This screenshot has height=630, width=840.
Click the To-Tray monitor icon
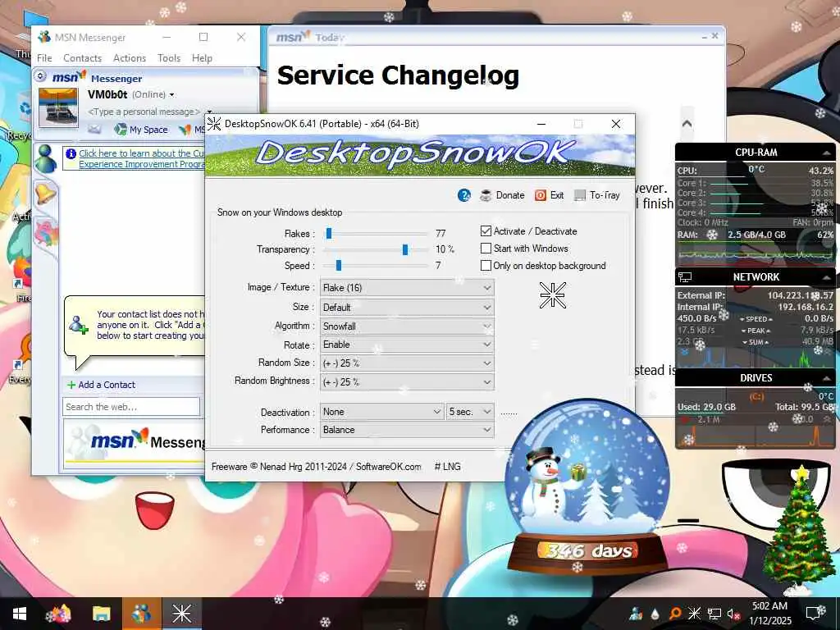point(580,195)
